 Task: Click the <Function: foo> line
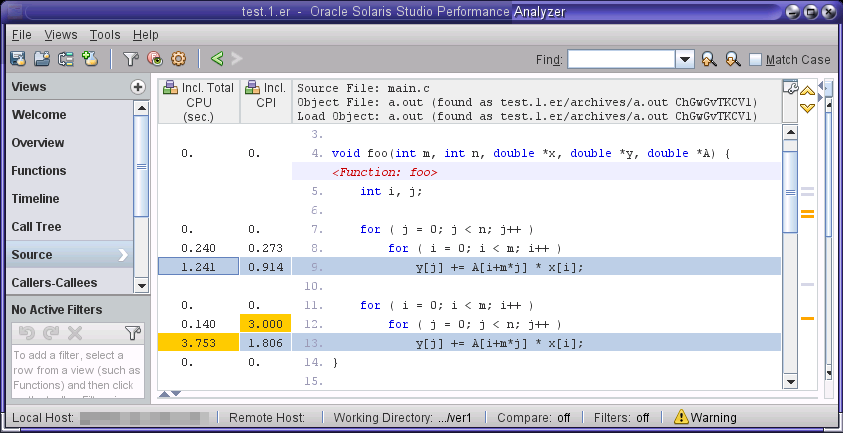click(536, 172)
